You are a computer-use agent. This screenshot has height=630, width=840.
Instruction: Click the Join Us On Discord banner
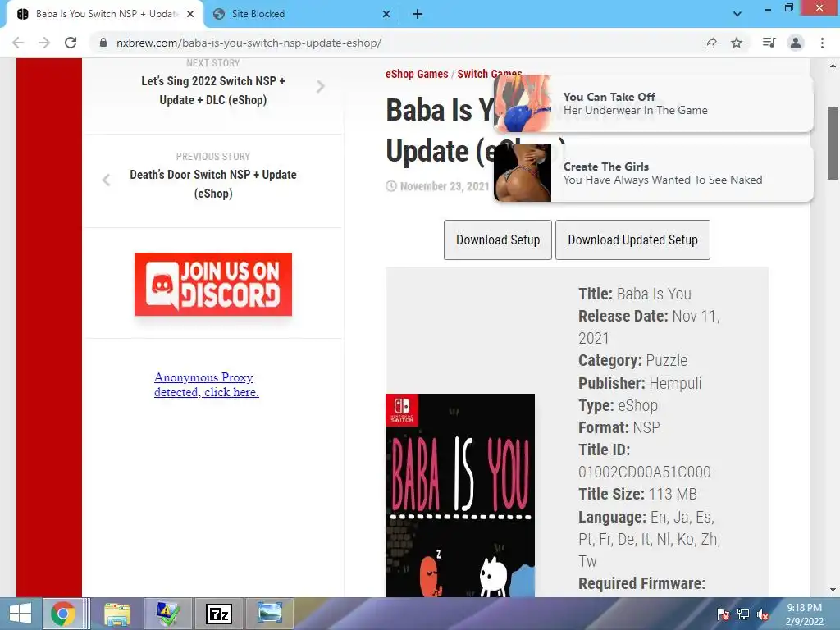[213, 284]
